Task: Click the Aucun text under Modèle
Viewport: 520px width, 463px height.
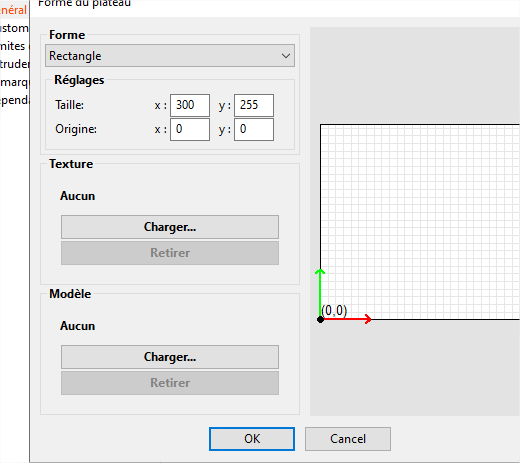Action: (77, 326)
